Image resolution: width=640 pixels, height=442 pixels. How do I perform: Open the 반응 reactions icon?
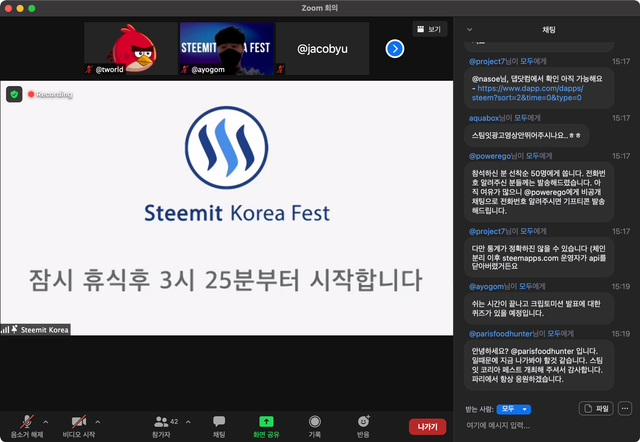363,421
